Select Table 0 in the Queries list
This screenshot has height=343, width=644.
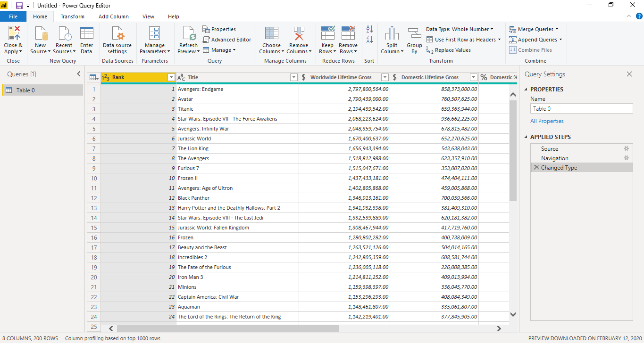[42, 90]
